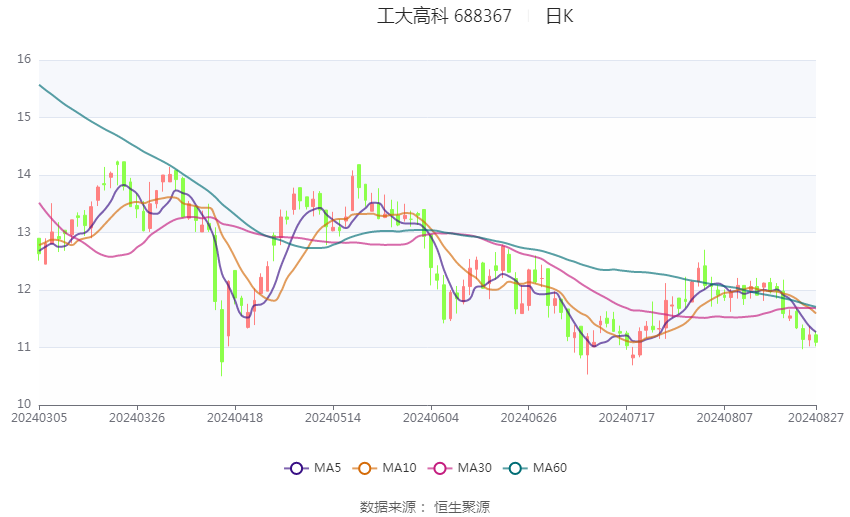Pick the 20240418 date tick
This screenshot has width=850, height=517.
[235, 417]
